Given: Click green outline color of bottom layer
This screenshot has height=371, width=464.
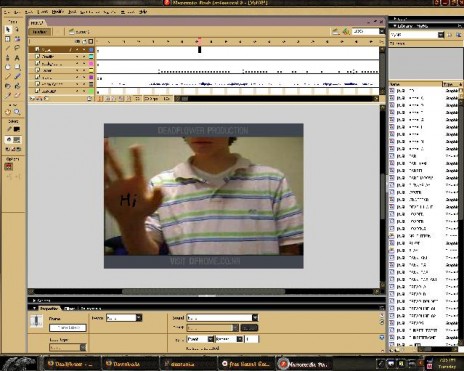Looking at the screenshot, I should click(x=91, y=91).
